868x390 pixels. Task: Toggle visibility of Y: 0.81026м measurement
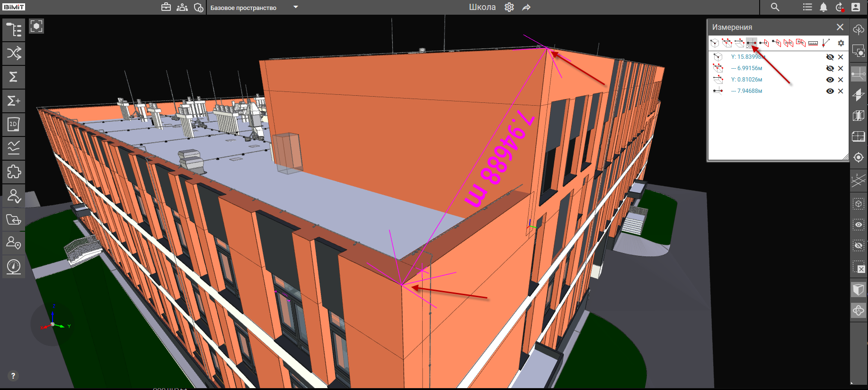(x=830, y=80)
